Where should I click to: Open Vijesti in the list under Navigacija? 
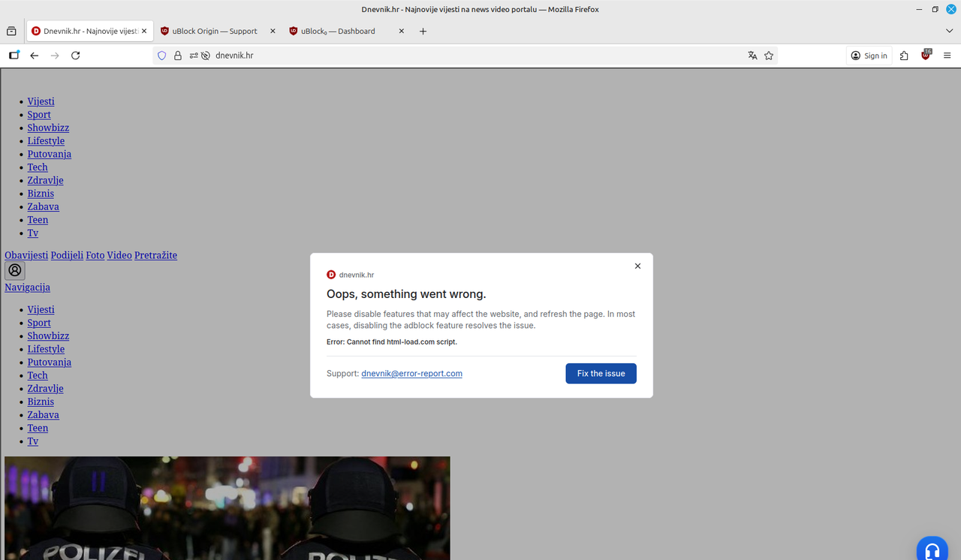pos(41,309)
